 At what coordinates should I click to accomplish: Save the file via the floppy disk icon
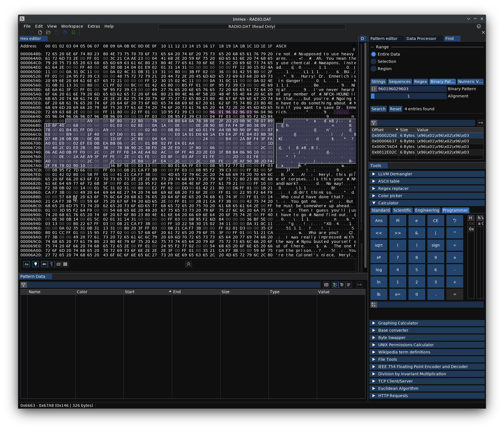pos(56,32)
